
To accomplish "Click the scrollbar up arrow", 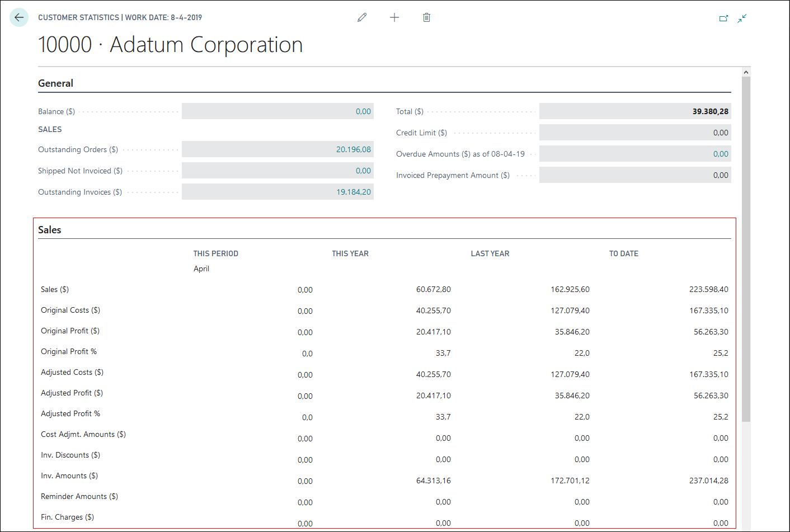I will [746, 72].
